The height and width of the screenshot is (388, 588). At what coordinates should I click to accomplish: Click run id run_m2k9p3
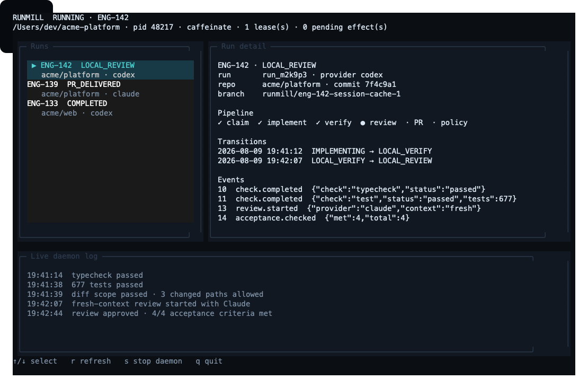[x=284, y=75]
